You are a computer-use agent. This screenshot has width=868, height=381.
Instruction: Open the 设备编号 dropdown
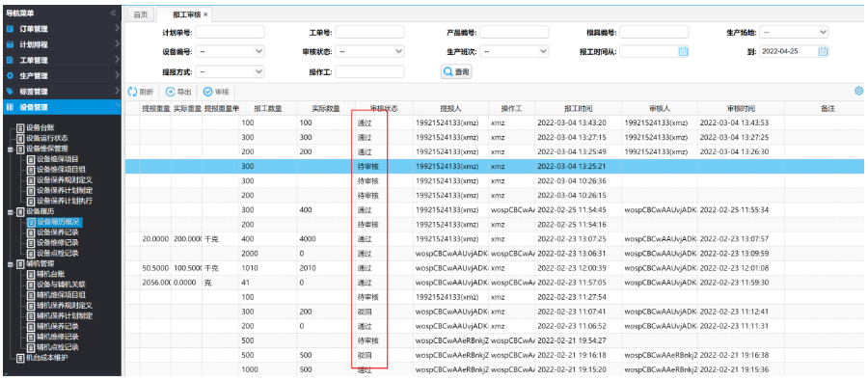pyautogui.click(x=230, y=51)
